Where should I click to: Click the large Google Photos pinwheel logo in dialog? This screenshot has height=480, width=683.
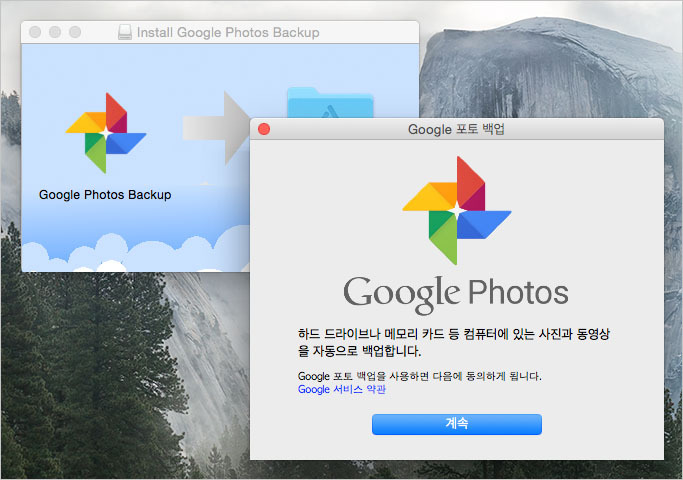click(x=456, y=210)
